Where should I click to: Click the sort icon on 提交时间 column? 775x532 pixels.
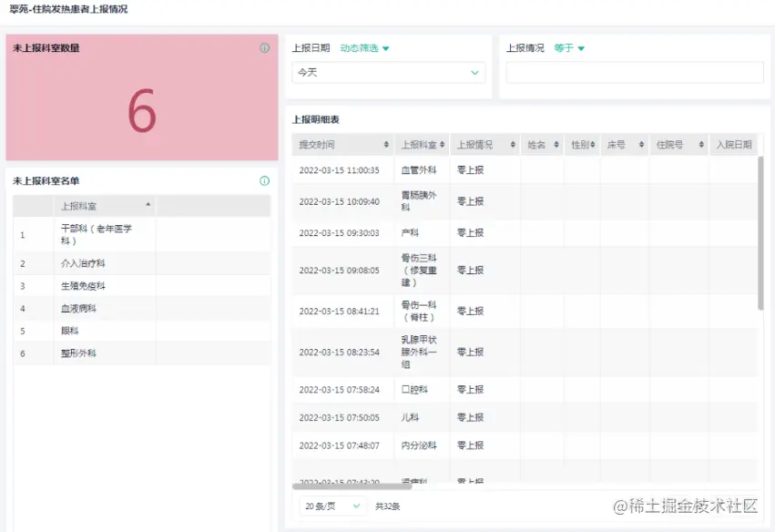pos(385,144)
